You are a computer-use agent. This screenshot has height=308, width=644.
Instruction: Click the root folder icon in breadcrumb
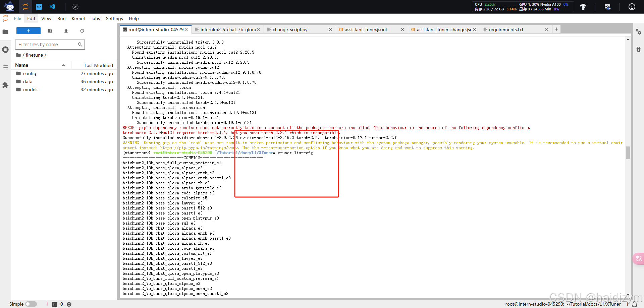click(x=18, y=55)
